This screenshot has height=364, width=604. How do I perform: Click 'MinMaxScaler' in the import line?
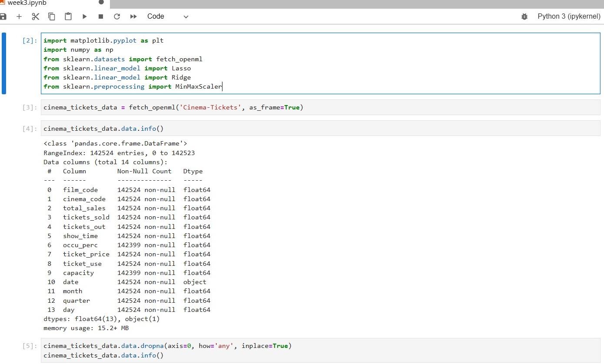tap(199, 86)
